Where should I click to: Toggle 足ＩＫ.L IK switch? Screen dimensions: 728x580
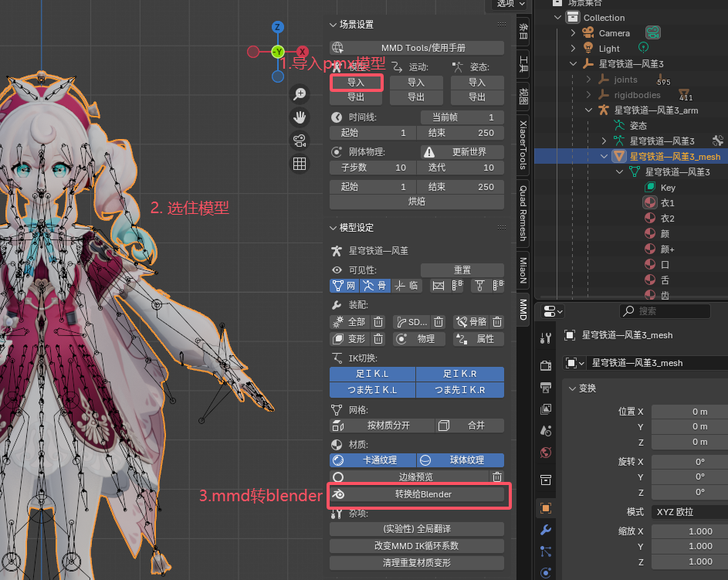(x=372, y=374)
